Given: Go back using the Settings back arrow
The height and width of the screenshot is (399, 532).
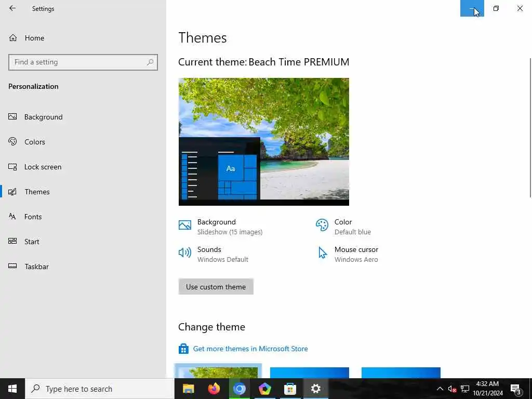Looking at the screenshot, I should [12, 8].
